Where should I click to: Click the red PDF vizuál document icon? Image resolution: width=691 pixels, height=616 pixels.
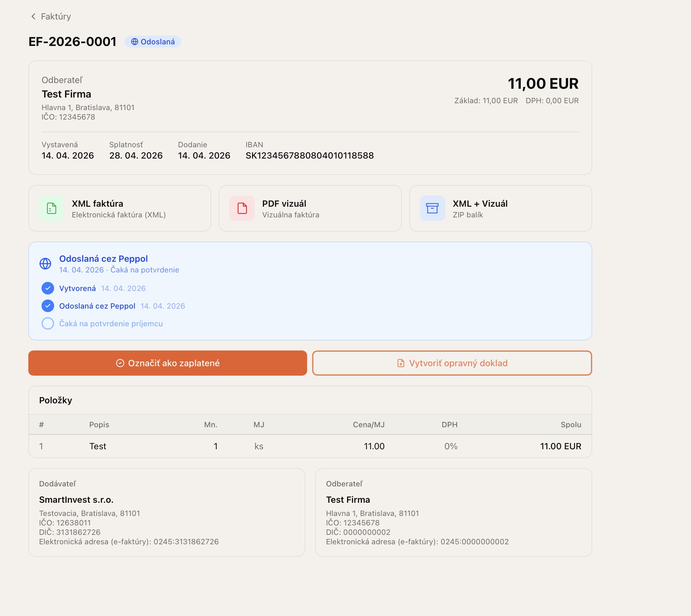pyautogui.click(x=242, y=208)
